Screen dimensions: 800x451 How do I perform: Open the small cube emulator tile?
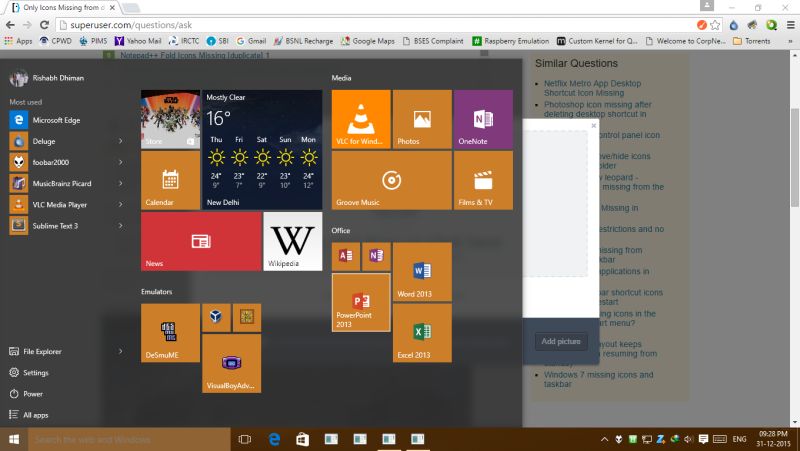pyautogui.click(x=216, y=318)
